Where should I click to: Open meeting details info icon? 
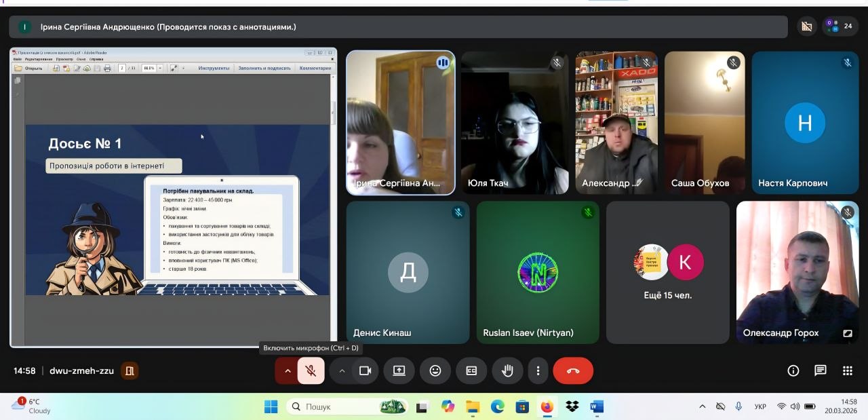[793, 370]
